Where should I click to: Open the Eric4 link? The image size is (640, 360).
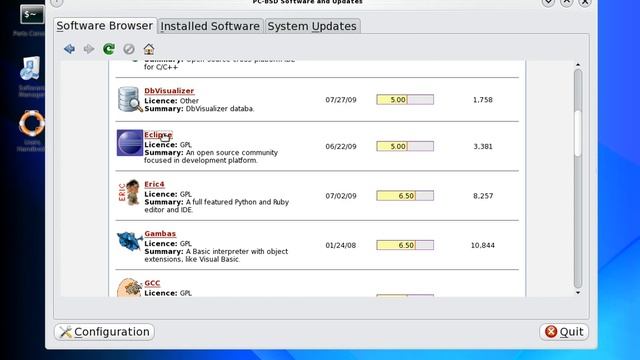click(x=154, y=184)
